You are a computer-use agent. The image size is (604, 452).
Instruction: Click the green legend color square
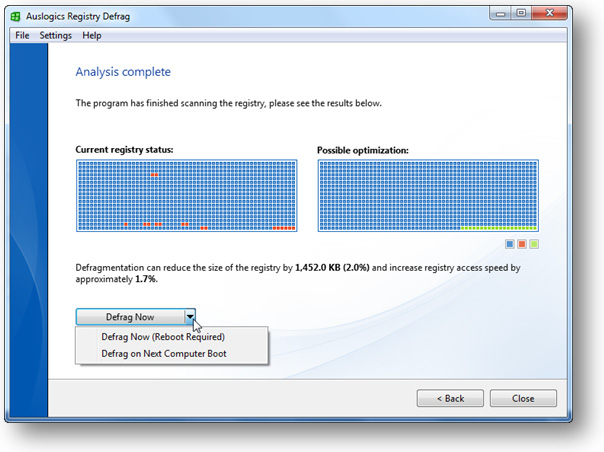(534, 244)
